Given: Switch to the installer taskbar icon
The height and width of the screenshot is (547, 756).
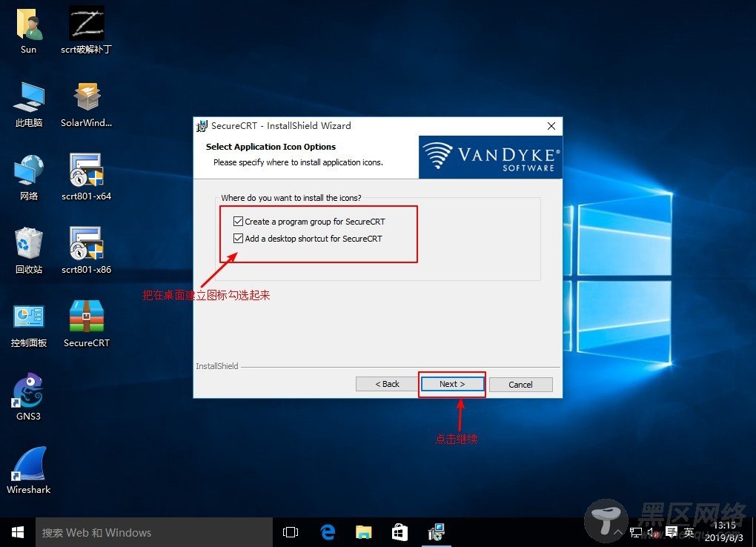Looking at the screenshot, I should 437,532.
